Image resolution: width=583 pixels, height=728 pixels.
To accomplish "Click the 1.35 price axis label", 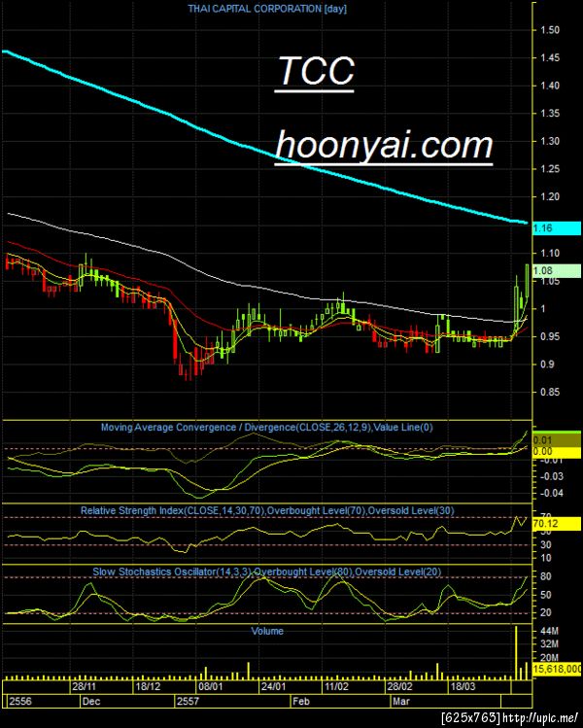I will 550,114.
